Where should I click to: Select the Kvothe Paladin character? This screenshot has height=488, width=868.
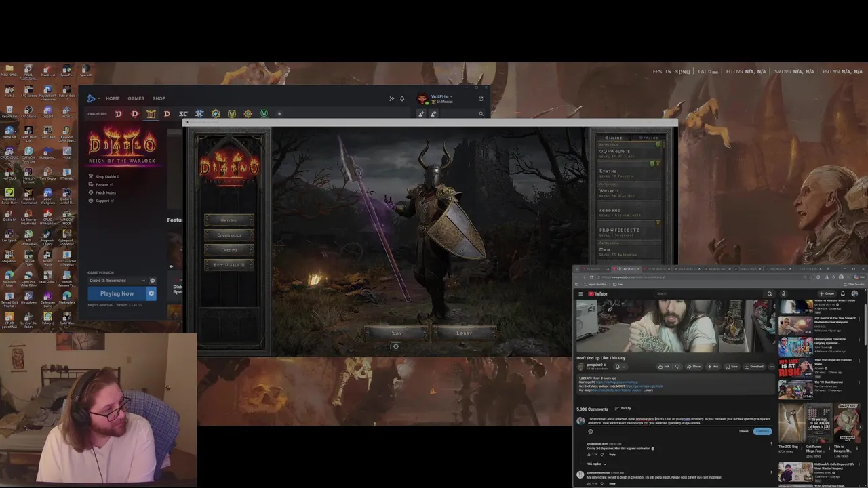(631, 170)
